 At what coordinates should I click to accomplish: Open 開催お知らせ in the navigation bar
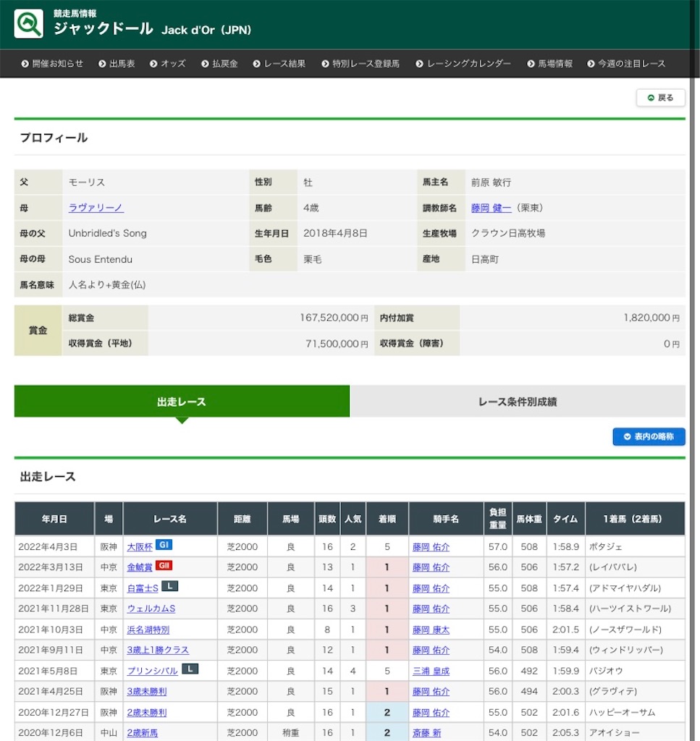pyautogui.click(x=52, y=64)
